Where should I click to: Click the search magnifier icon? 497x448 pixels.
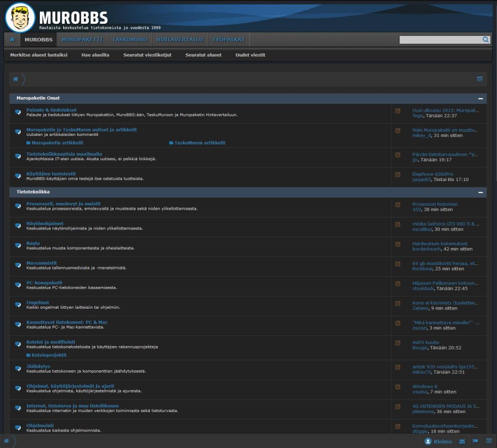pyautogui.click(x=485, y=40)
